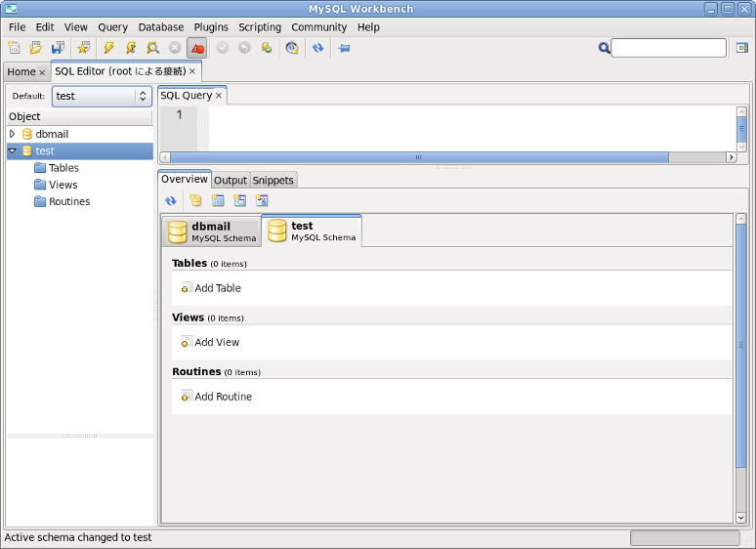
Task: Toggle auto-commit mode icon
Action: pos(266,48)
